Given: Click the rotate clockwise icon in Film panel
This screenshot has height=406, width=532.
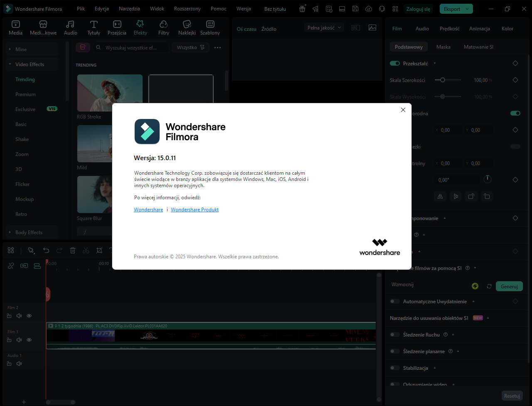Looking at the screenshot, I should tap(471, 196).
